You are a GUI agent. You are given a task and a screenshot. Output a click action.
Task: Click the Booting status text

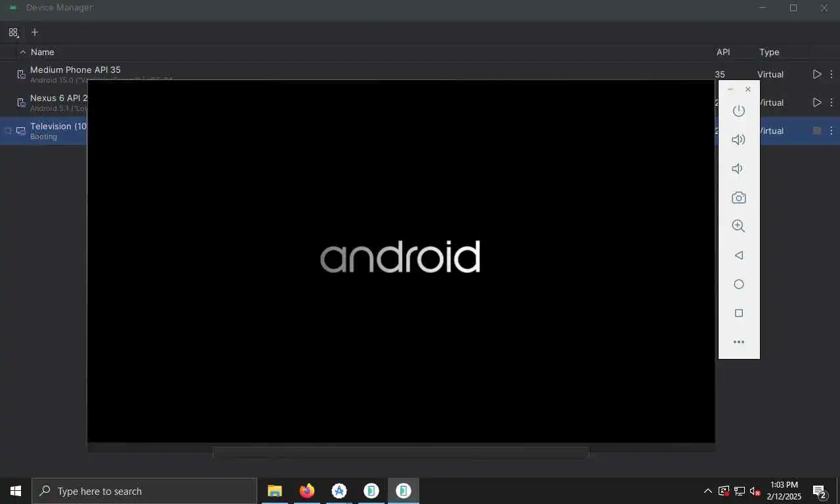coord(43,136)
